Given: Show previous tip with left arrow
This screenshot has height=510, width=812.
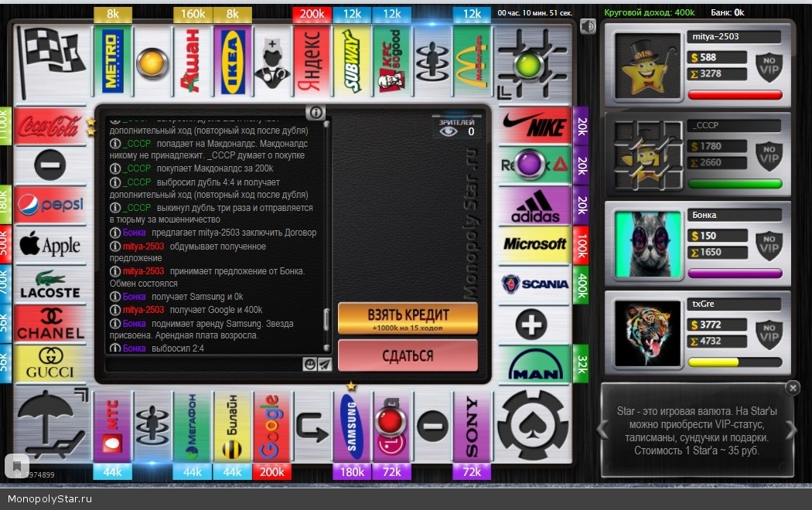Looking at the screenshot, I should coord(602,430).
